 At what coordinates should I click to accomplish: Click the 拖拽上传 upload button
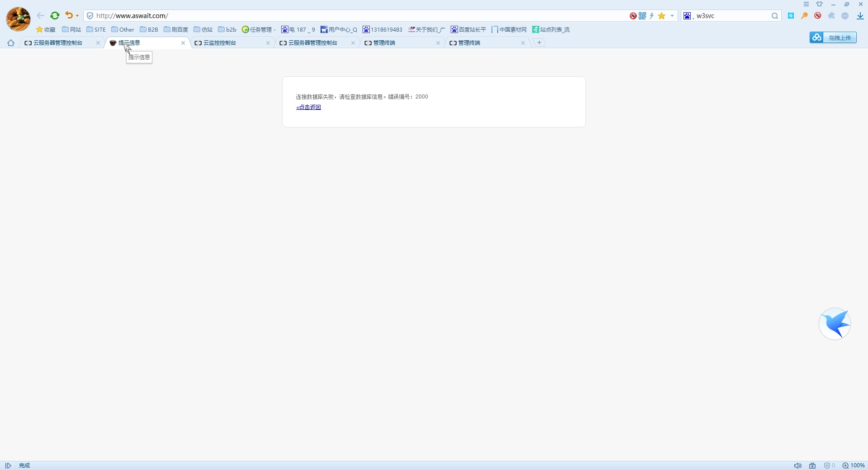(x=833, y=38)
